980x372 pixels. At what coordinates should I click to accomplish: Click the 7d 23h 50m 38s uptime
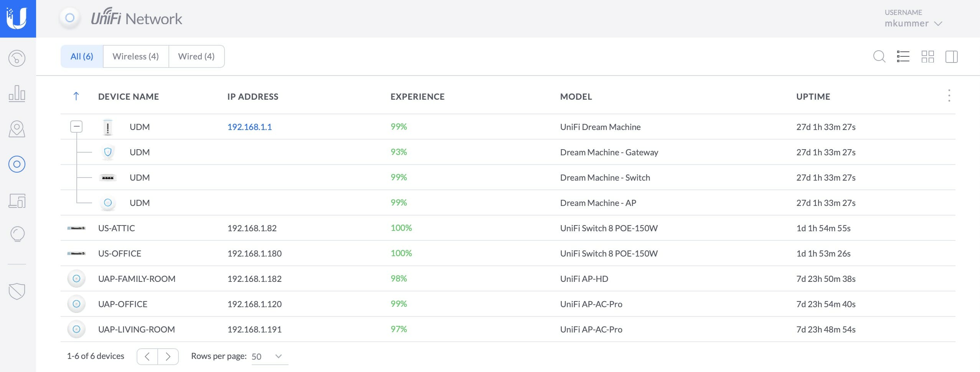pos(826,279)
